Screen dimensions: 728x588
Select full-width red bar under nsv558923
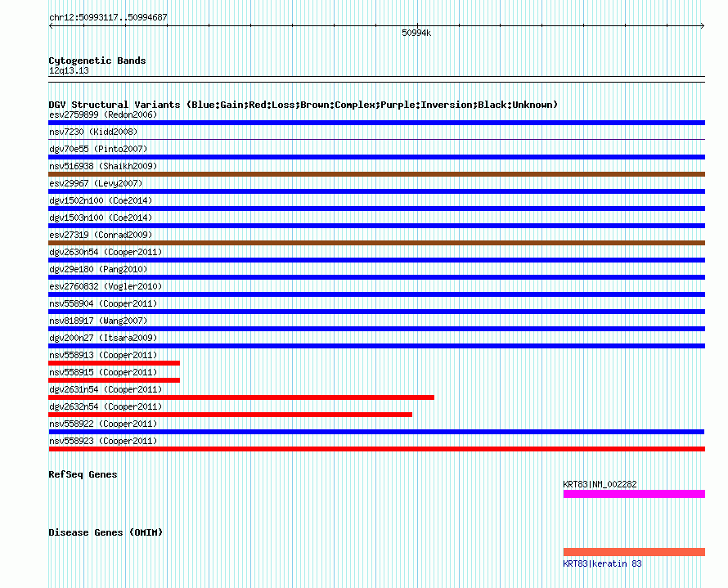click(376, 449)
